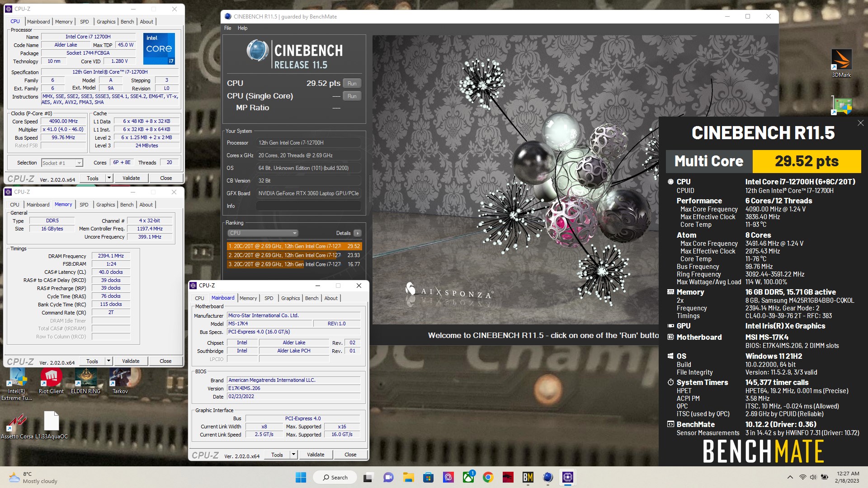Open the Chat app in the taskbar
The height and width of the screenshot is (488, 868).
coord(388,477)
